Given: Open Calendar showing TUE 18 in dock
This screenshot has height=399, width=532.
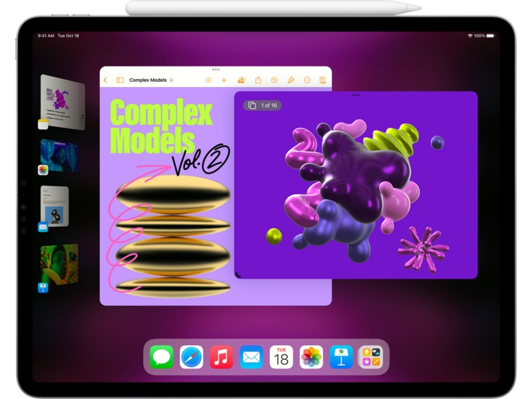Looking at the screenshot, I should coord(281,357).
